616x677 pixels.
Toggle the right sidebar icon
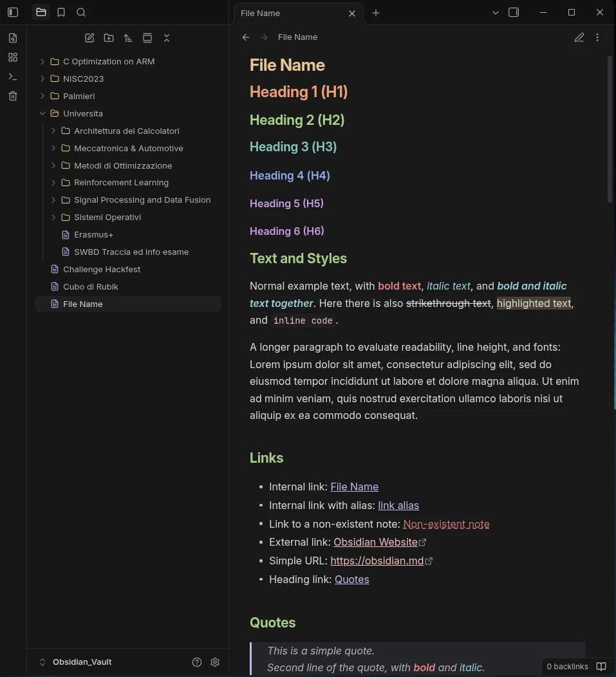(x=514, y=12)
